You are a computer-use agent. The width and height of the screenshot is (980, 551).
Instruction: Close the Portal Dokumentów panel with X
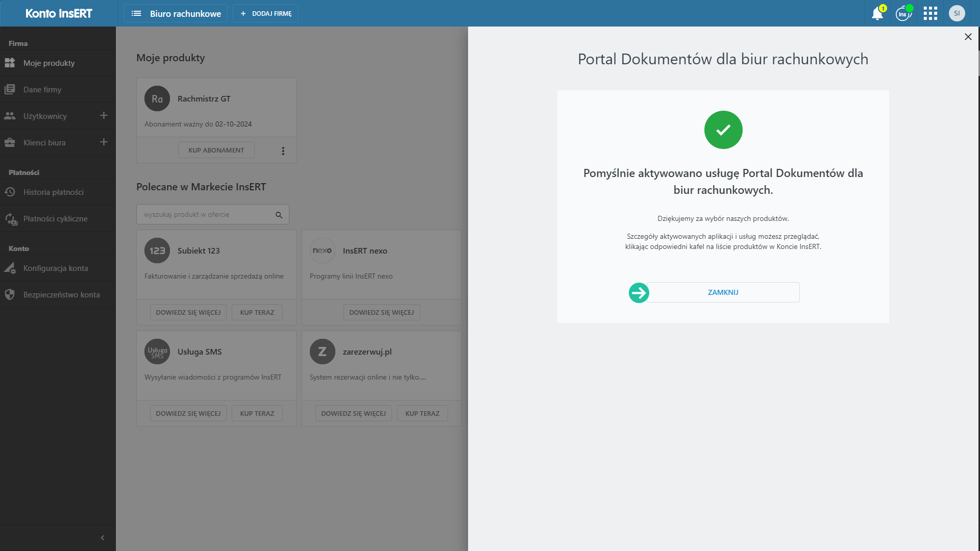click(x=968, y=37)
